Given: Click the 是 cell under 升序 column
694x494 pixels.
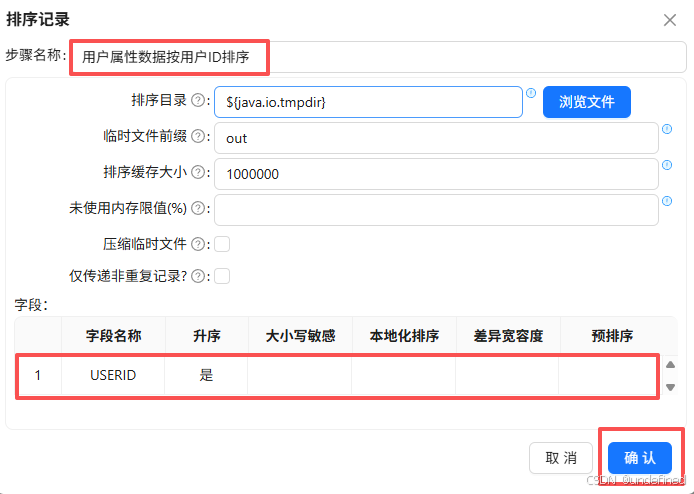Looking at the screenshot, I should click(x=206, y=375).
